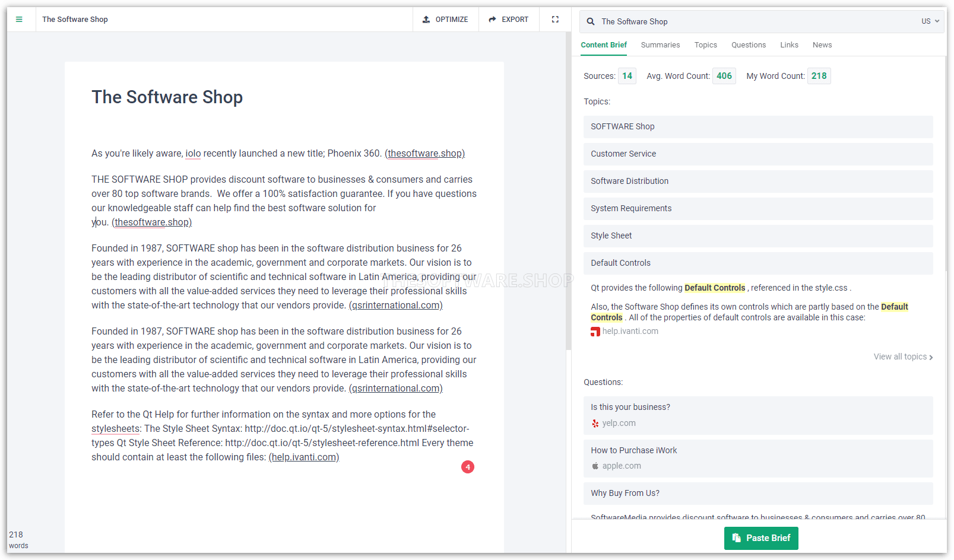Click the search magnifier icon
Image resolution: width=954 pixels, height=560 pixels.
point(591,22)
